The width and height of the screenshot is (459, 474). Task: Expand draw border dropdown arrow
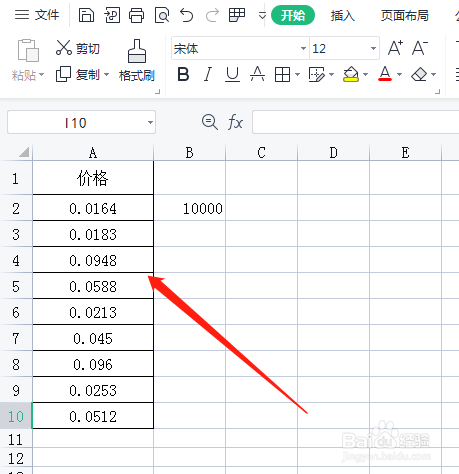pyautogui.click(x=332, y=74)
